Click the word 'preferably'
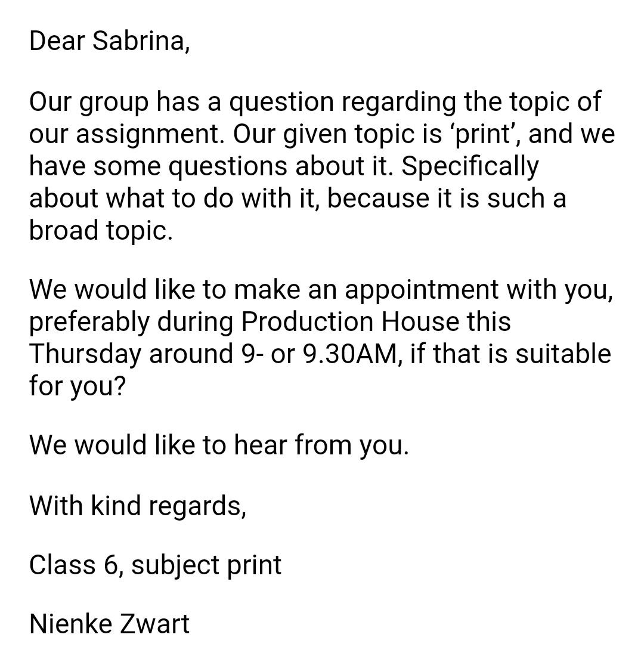 tap(89, 323)
